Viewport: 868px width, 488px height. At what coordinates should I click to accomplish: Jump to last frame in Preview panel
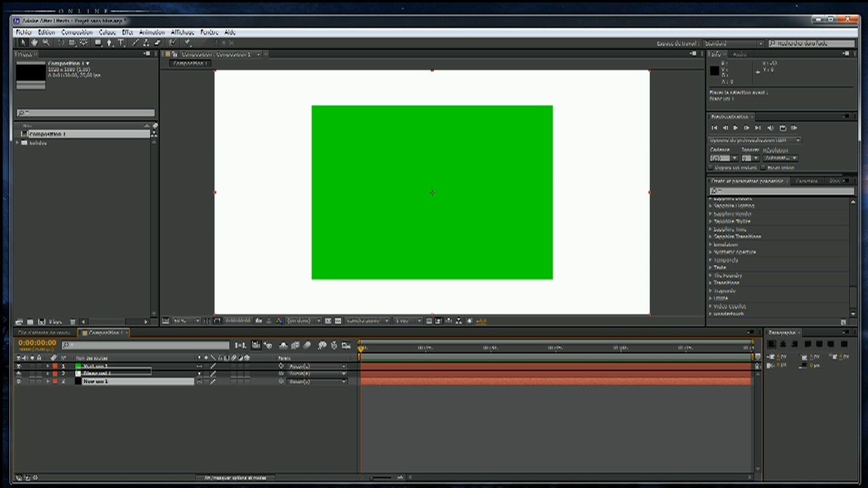coord(758,127)
